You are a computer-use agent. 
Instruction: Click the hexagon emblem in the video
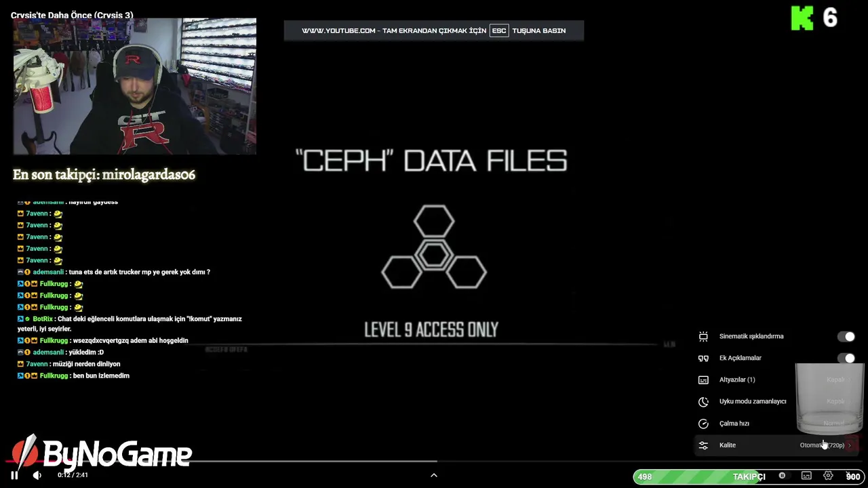434,247
